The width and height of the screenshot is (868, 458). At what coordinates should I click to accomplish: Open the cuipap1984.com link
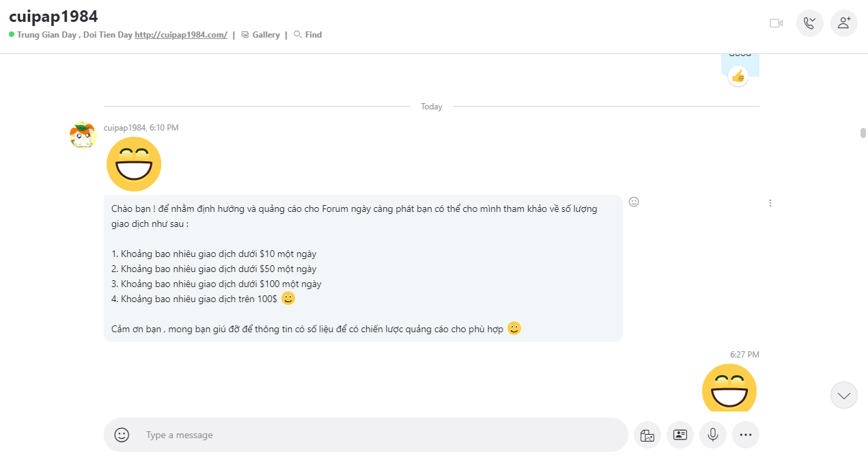(181, 35)
